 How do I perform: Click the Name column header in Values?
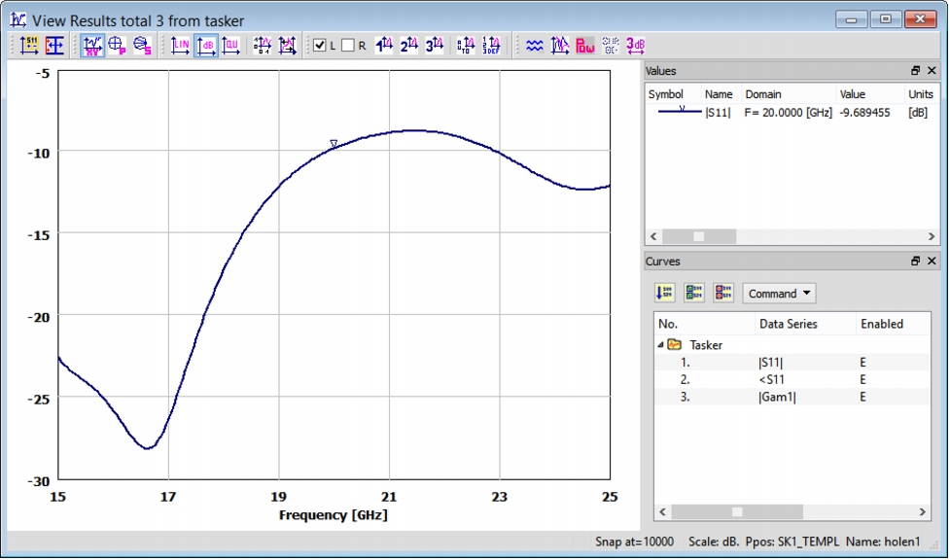[721, 94]
